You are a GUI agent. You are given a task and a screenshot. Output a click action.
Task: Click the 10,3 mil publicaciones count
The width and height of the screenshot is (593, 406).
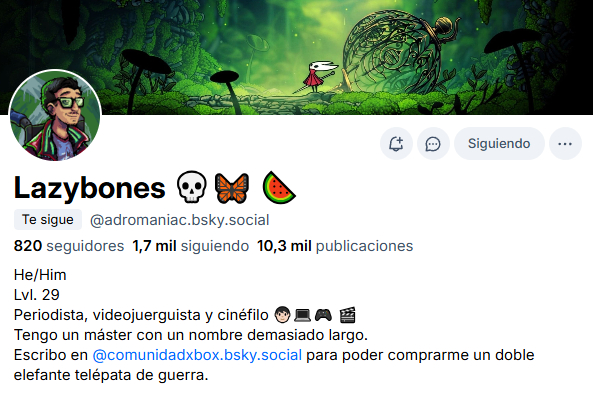(335, 246)
